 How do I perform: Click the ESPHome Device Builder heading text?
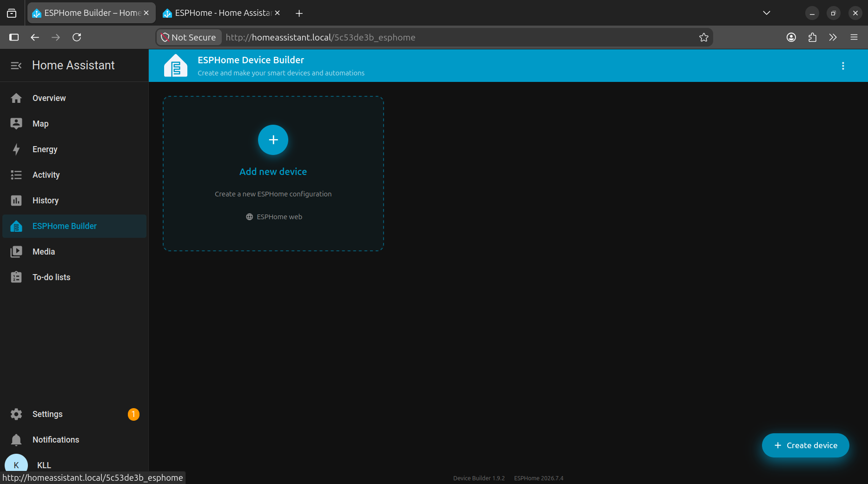251,60
